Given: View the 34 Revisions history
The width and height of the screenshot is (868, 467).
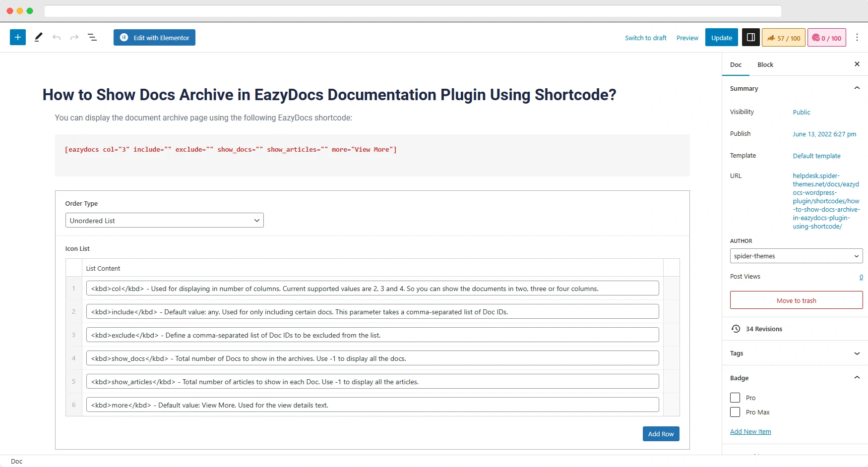Looking at the screenshot, I should click(x=763, y=329).
